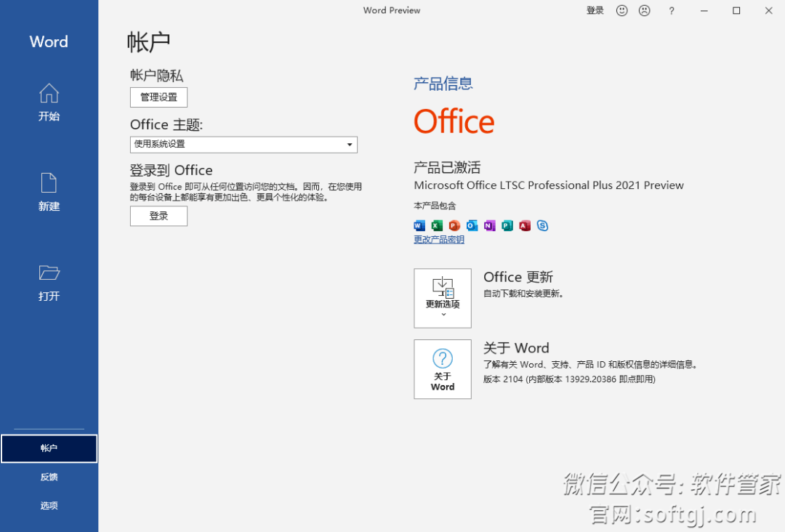This screenshot has height=532, width=785.
Task: Click the smiley feedback icon at top
Action: click(621, 10)
